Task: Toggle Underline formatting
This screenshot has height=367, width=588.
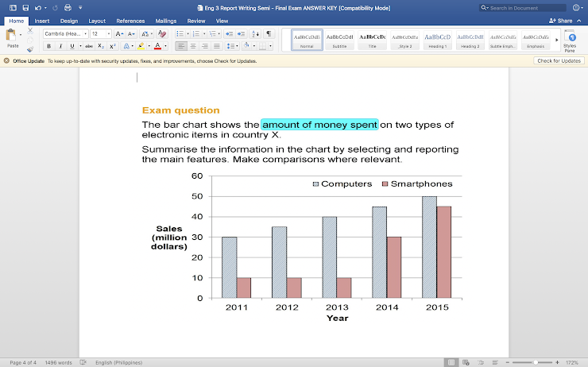Action: [72, 46]
